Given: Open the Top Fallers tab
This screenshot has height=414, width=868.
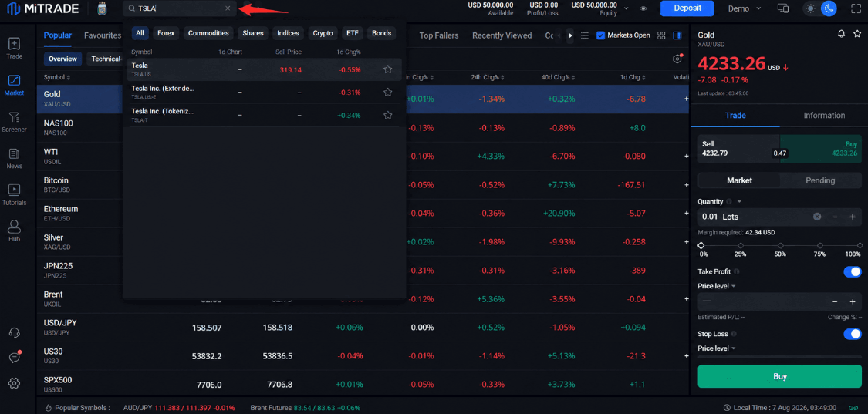Looking at the screenshot, I should coord(439,35).
